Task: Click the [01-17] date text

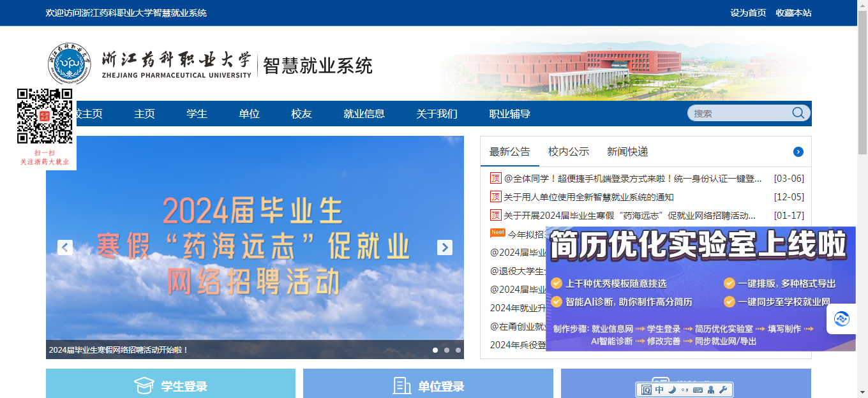Action: coord(789,216)
